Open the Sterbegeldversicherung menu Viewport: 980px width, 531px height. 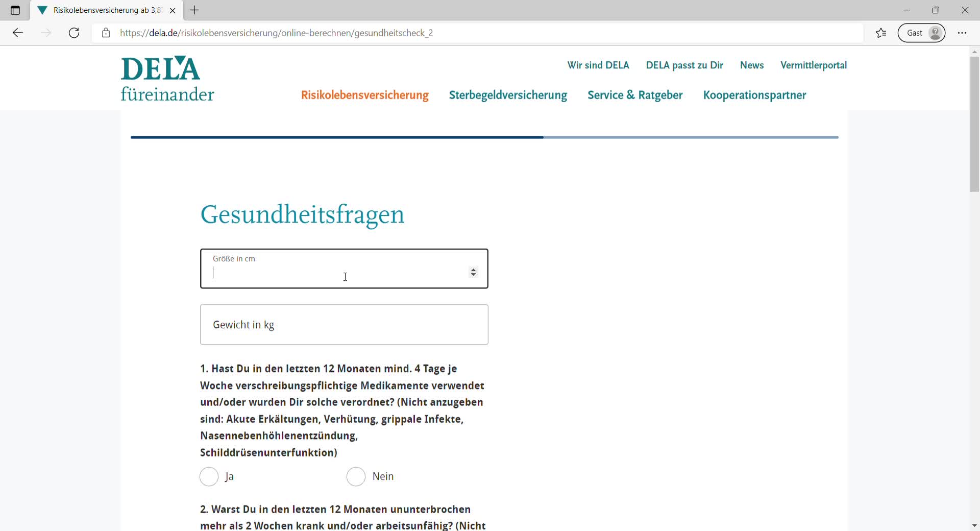[x=508, y=95]
